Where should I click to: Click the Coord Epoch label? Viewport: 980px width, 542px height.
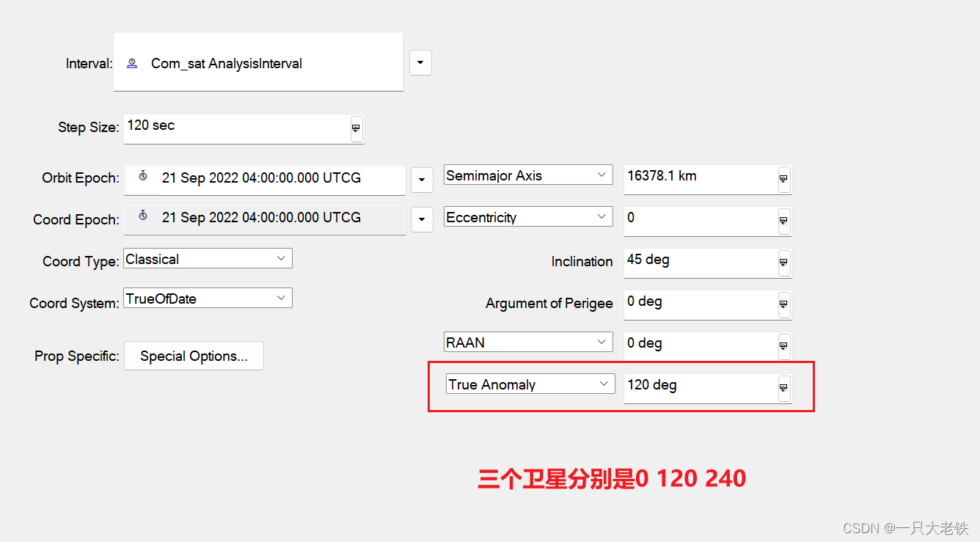[76, 219]
